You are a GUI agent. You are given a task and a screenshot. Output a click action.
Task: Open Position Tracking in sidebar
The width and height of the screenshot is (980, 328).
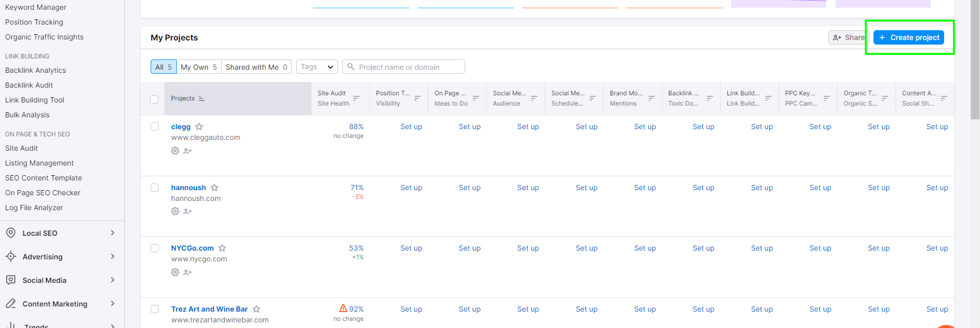[34, 22]
